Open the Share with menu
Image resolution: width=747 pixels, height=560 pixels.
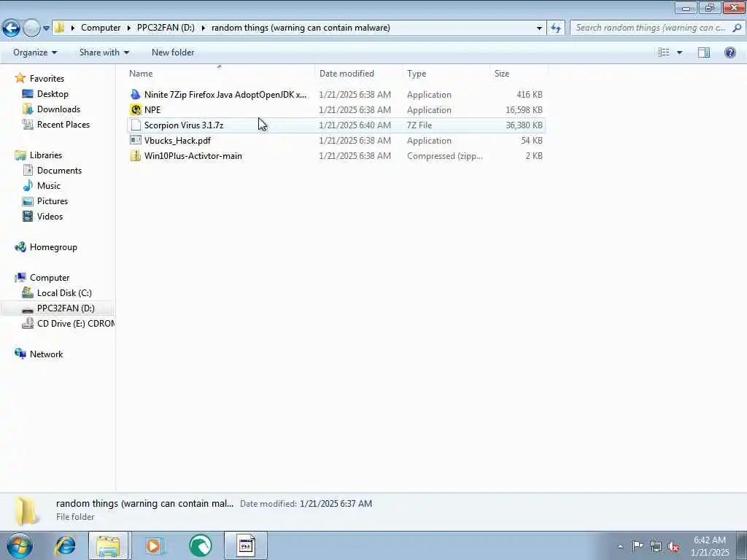pos(104,52)
